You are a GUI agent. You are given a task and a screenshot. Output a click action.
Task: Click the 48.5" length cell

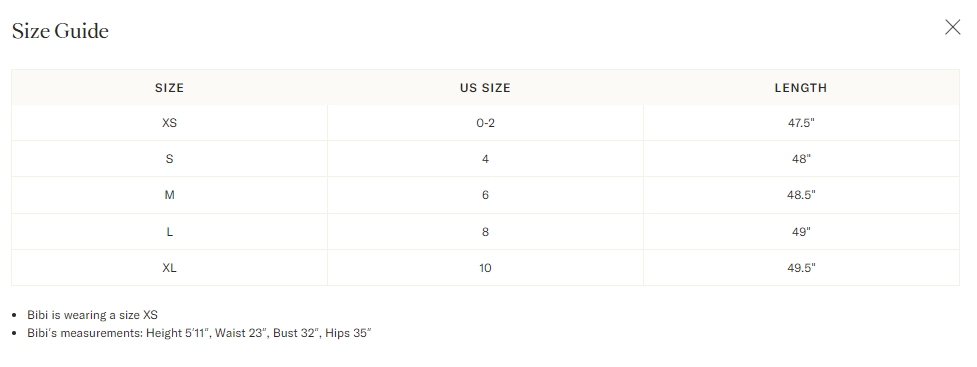click(x=801, y=195)
